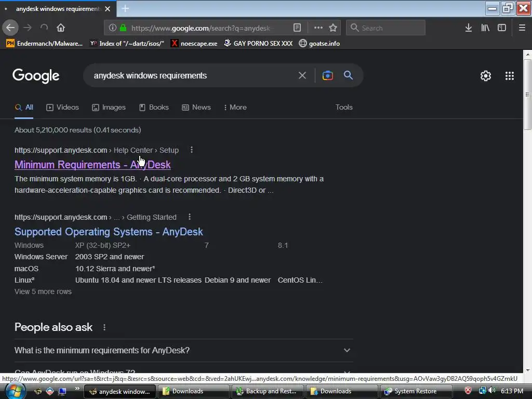This screenshot has height=399, width=532.
Task: Open the Firefox downloads panel
Action: coord(469,28)
